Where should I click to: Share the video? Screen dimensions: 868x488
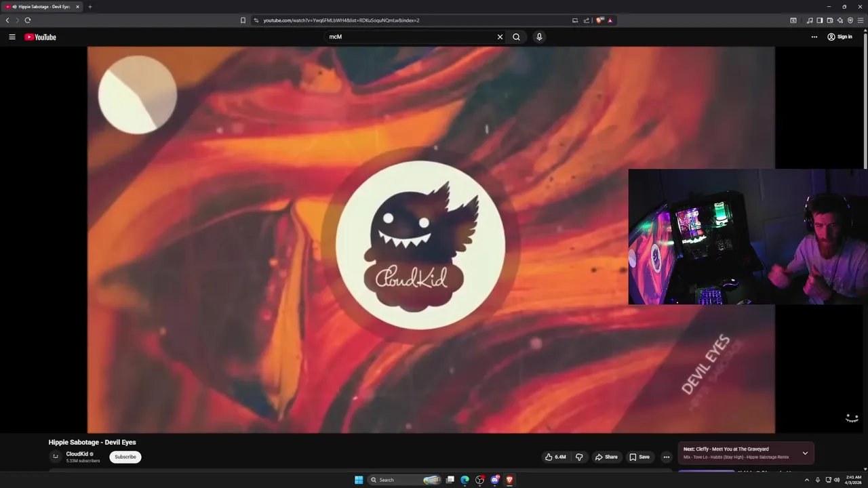(x=606, y=457)
